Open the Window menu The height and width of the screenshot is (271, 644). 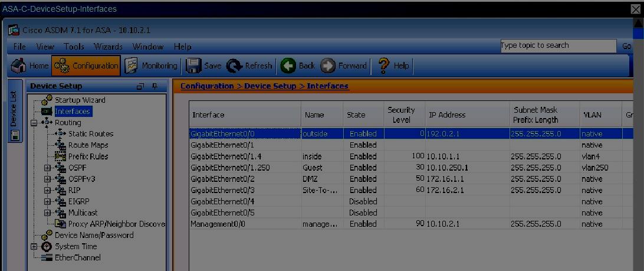coord(148,47)
